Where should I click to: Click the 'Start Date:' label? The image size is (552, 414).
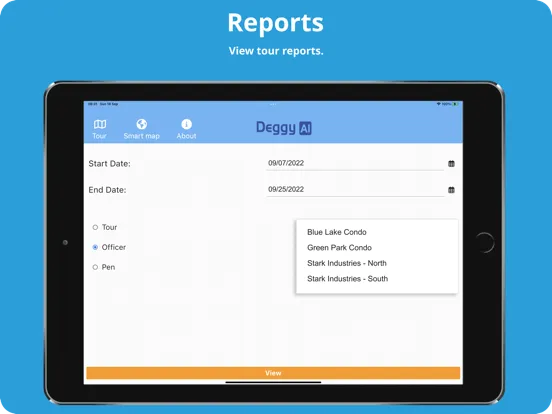109,164
